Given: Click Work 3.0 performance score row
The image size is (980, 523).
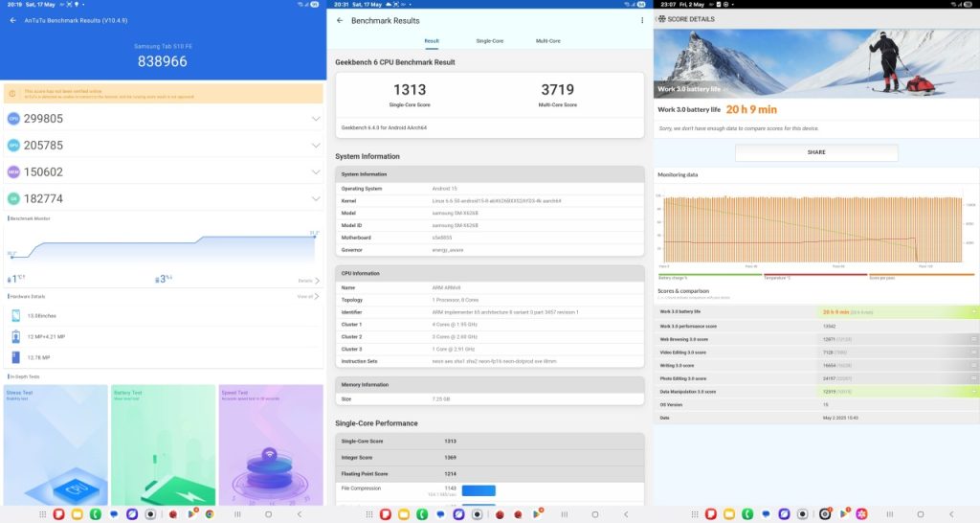Looking at the screenshot, I should click(x=817, y=326).
